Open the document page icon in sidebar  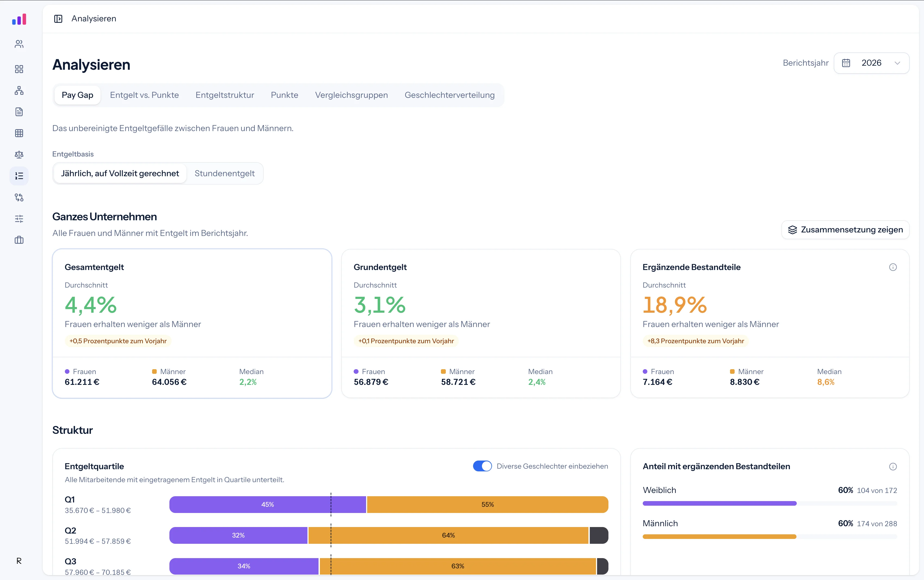(x=19, y=112)
